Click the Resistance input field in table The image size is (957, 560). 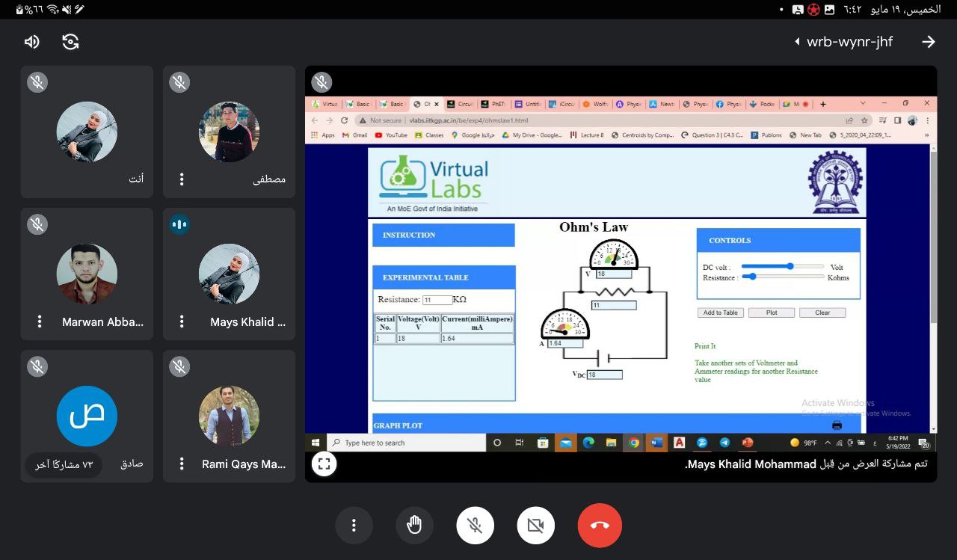click(x=437, y=300)
